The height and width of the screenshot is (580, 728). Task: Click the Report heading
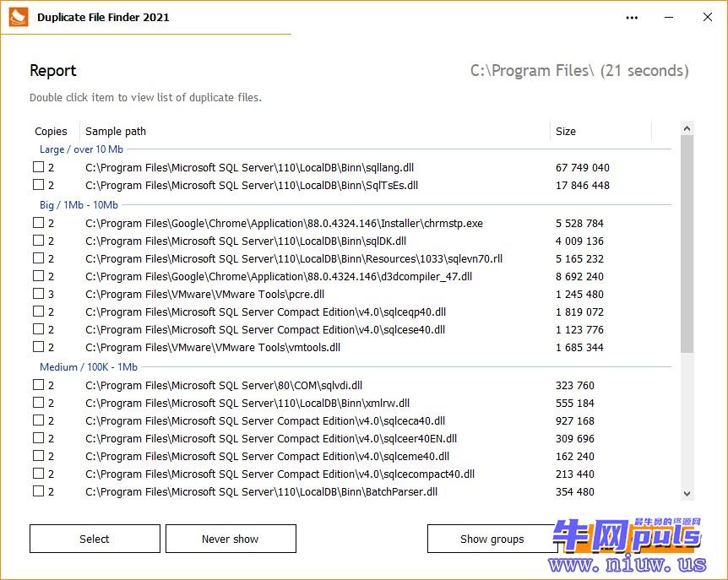tap(53, 71)
